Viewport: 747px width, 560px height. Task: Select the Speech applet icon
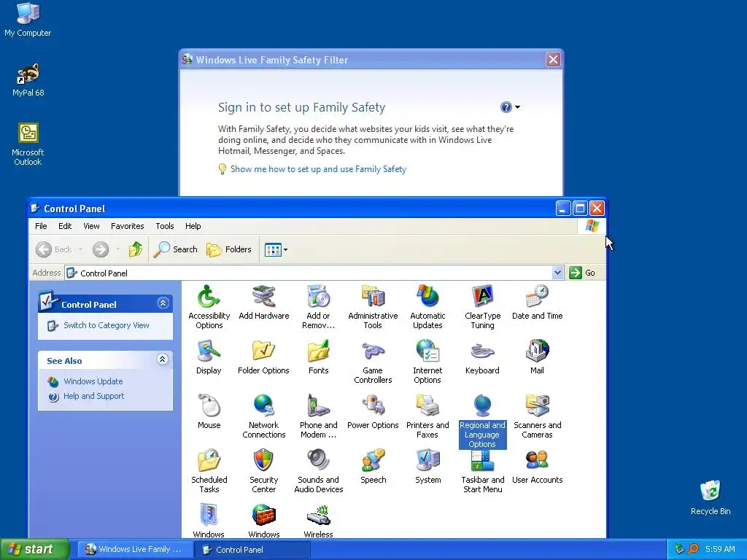pos(373,467)
